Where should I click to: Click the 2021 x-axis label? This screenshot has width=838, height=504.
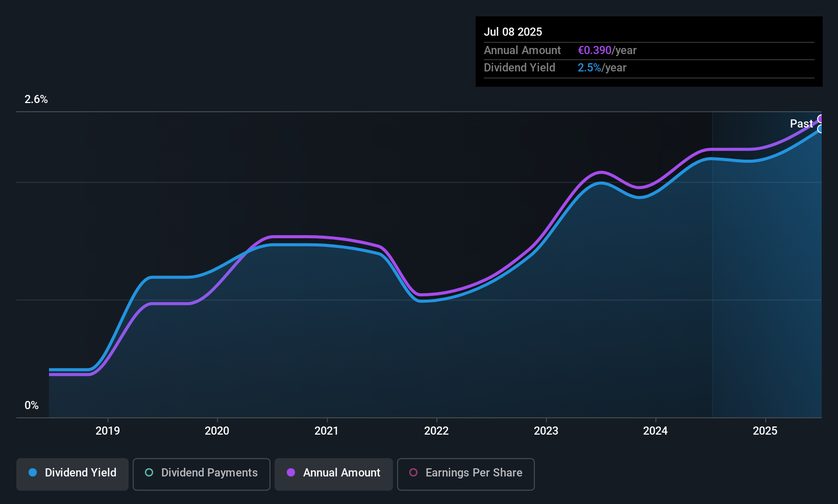(x=327, y=431)
